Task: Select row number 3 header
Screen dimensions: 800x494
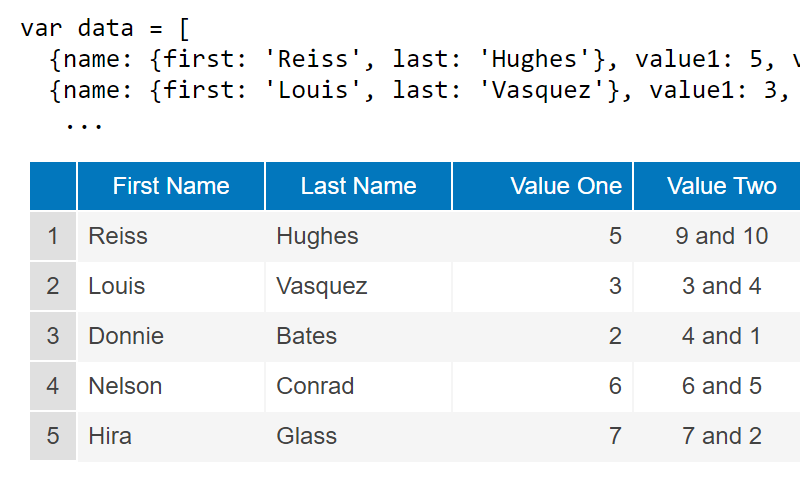Action: click(53, 336)
